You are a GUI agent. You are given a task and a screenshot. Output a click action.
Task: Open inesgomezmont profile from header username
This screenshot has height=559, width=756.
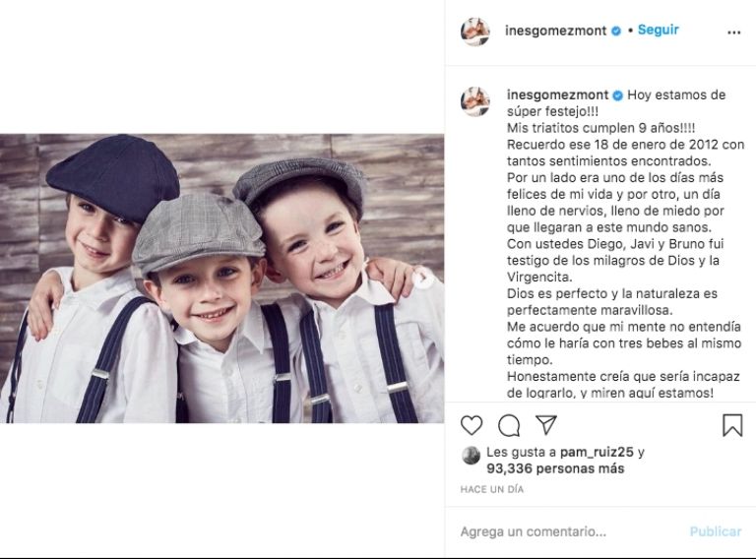[555, 31]
